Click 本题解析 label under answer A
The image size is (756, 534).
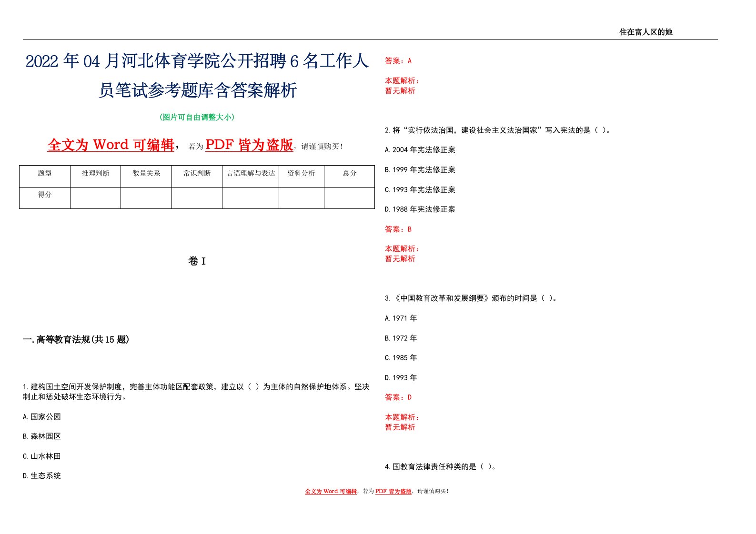pyautogui.click(x=402, y=80)
